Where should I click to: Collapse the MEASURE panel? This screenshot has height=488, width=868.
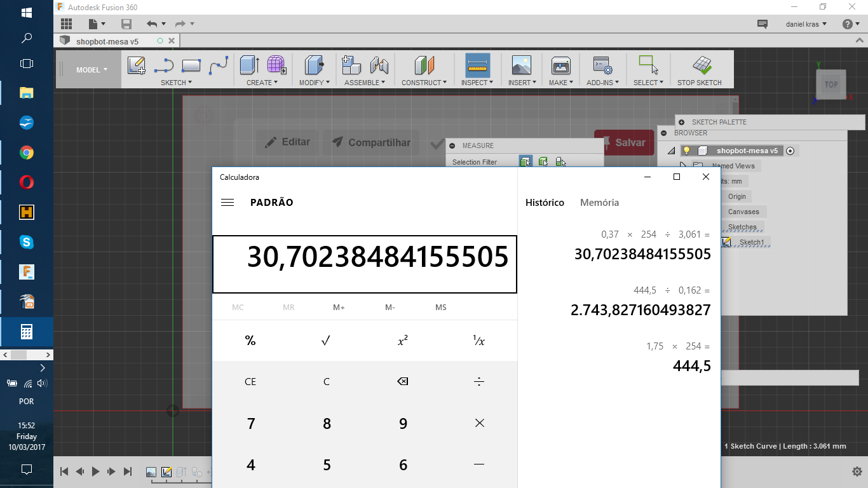click(x=452, y=146)
